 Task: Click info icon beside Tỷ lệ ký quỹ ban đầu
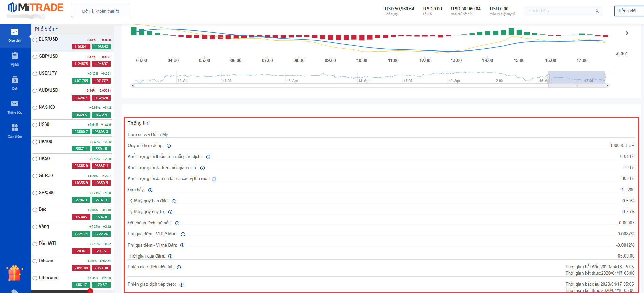pos(174,201)
